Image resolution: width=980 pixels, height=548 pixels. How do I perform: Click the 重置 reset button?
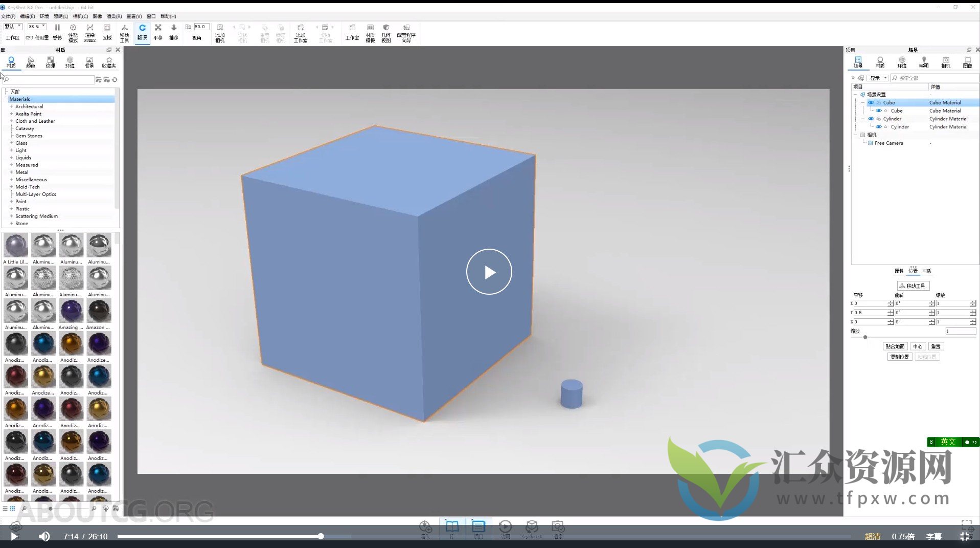click(936, 346)
